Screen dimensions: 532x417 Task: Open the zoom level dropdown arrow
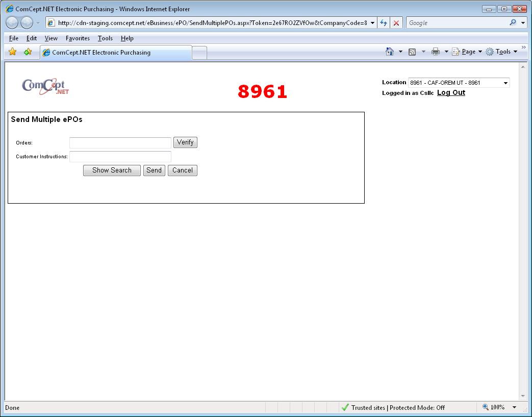coord(514,407)
